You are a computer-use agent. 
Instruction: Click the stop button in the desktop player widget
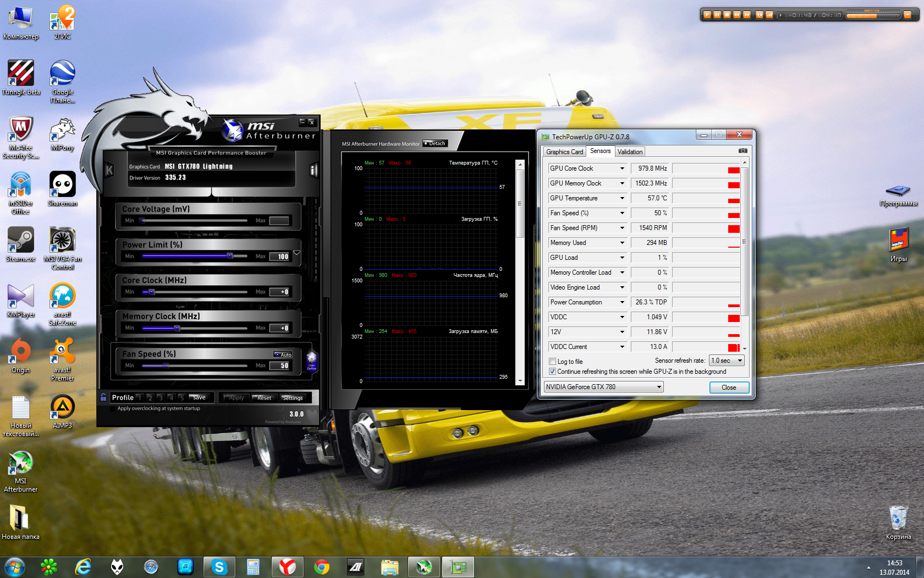click(727, 15)
